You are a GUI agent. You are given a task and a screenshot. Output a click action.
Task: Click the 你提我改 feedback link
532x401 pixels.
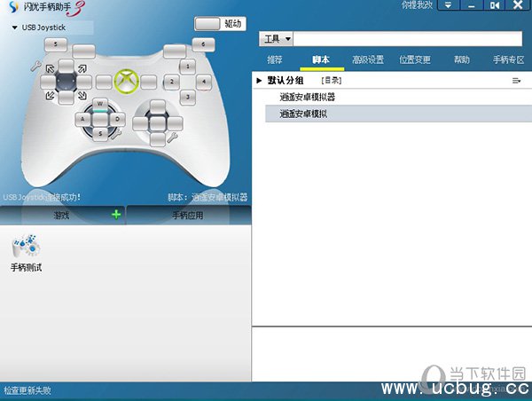click(x=416, y=5)
